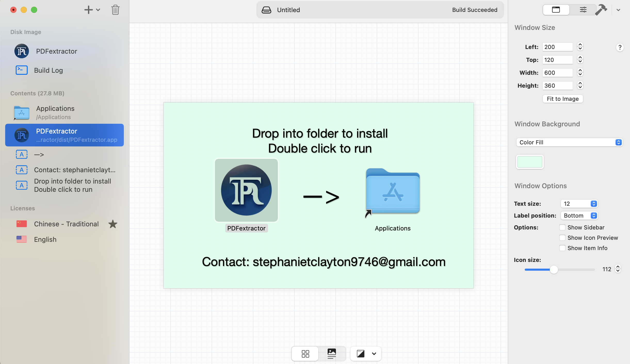The height and width of the screenshot is (364, 630).
Task: Open the Text size dropdown
Action: (579, 204)
